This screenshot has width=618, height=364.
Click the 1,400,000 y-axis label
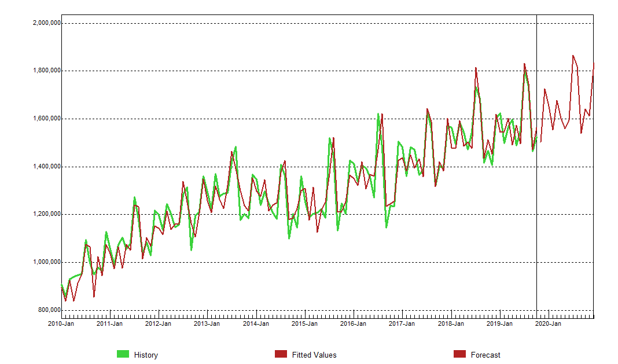pos(45,167)
